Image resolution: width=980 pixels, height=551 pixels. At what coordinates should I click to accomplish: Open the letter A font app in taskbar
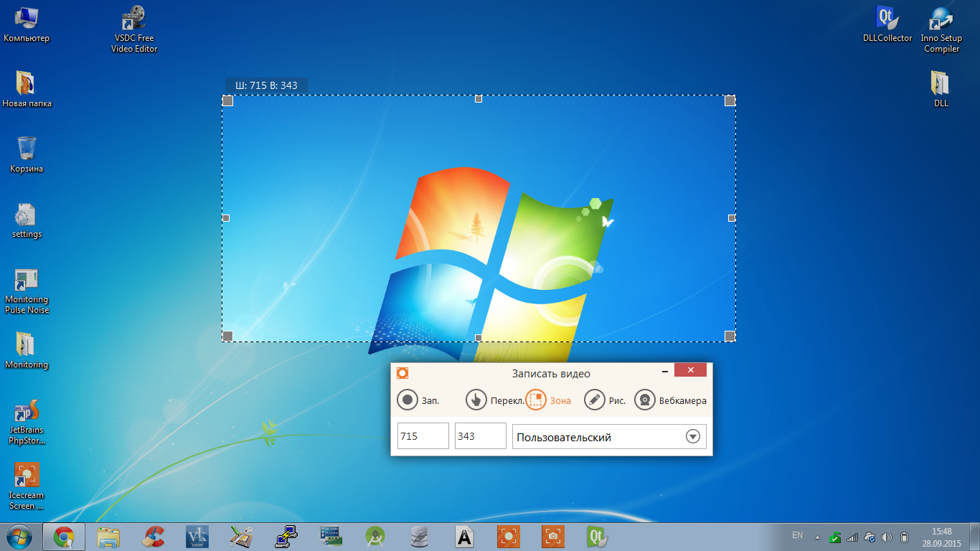pyautogui.click(x=464, y=537)
